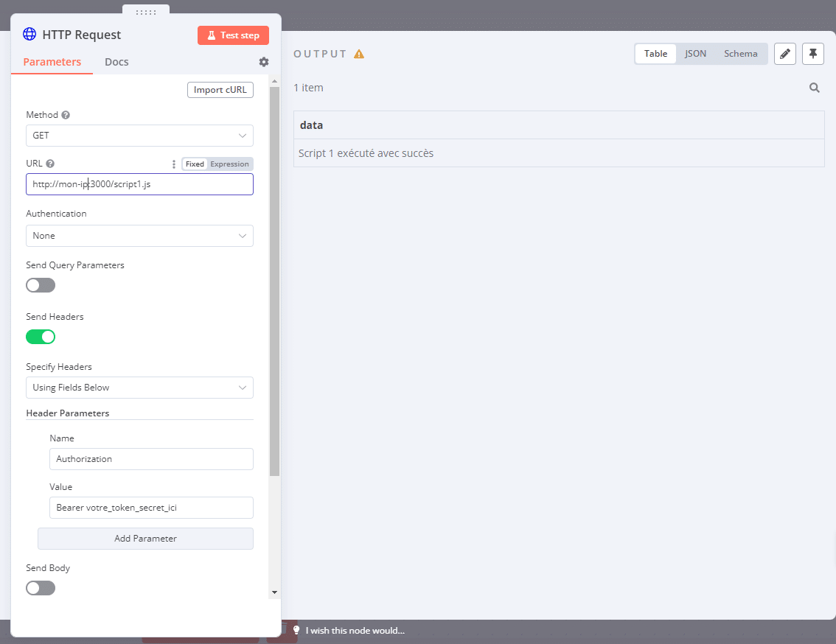Viewport: 836px width, 644px height.
Task: Click the HTTP Request globe icon
Action: click(x=29, y=34)
